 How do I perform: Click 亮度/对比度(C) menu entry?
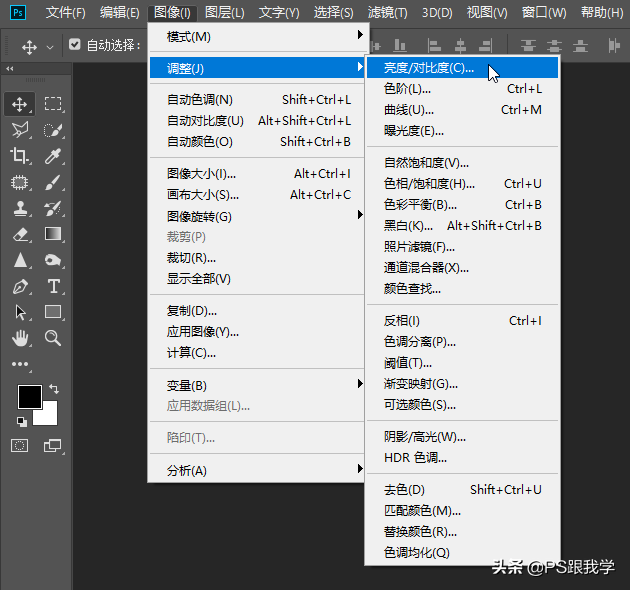tap(430, 68)
